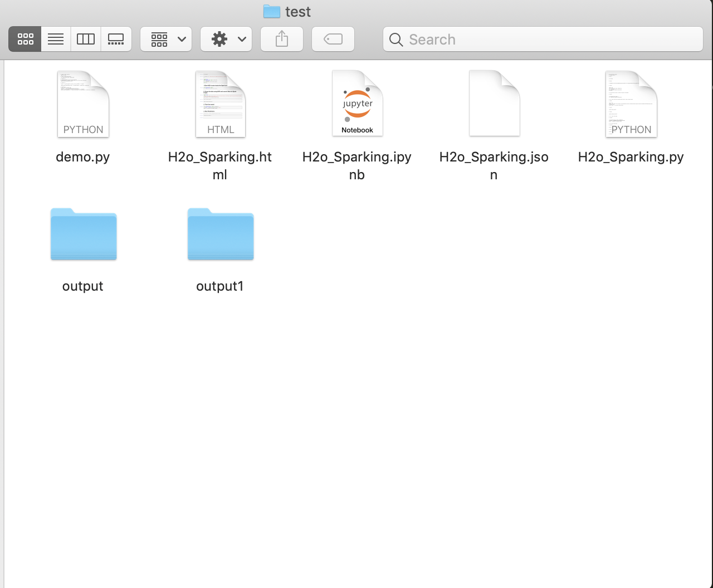The height and width of the screenshot is (588, 713).
Task: Select the Jupyter notebook file icon
Action: [x=357, y=104]
